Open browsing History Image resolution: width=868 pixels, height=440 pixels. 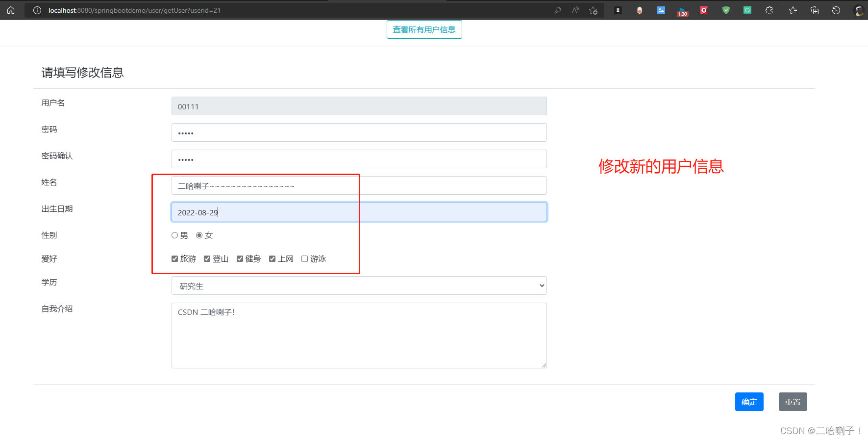(x=836, y=10)
